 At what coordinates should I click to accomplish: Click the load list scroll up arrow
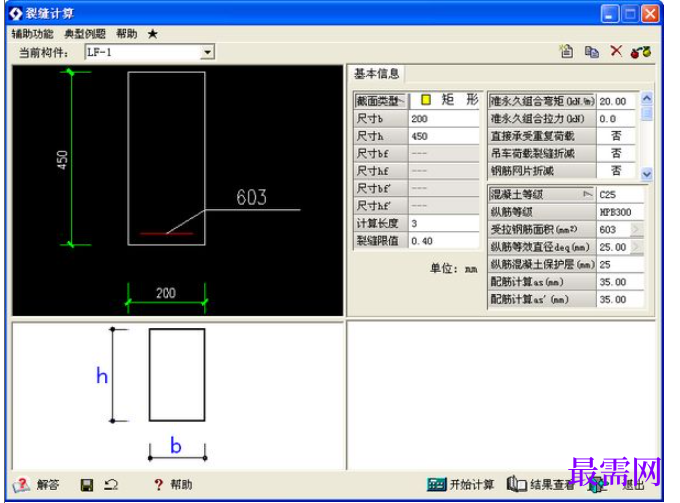[647, 98]
